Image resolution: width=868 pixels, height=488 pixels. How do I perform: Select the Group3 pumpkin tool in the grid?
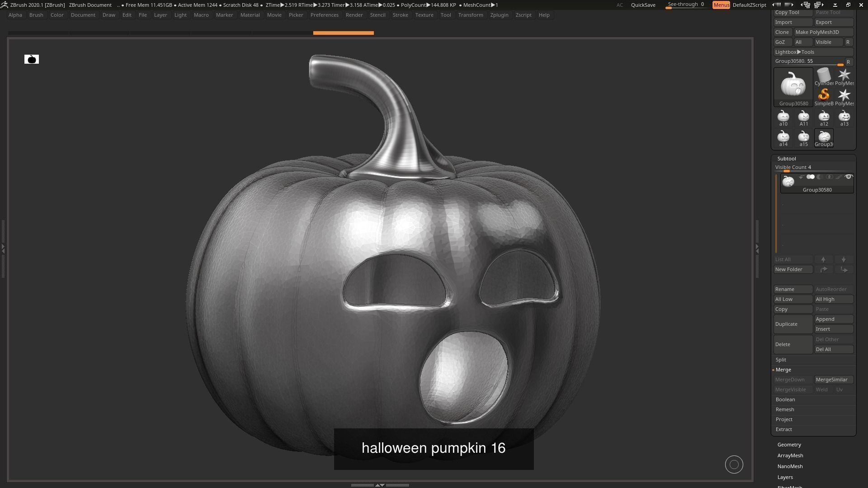pyautogui.click(x=824, y=139)
